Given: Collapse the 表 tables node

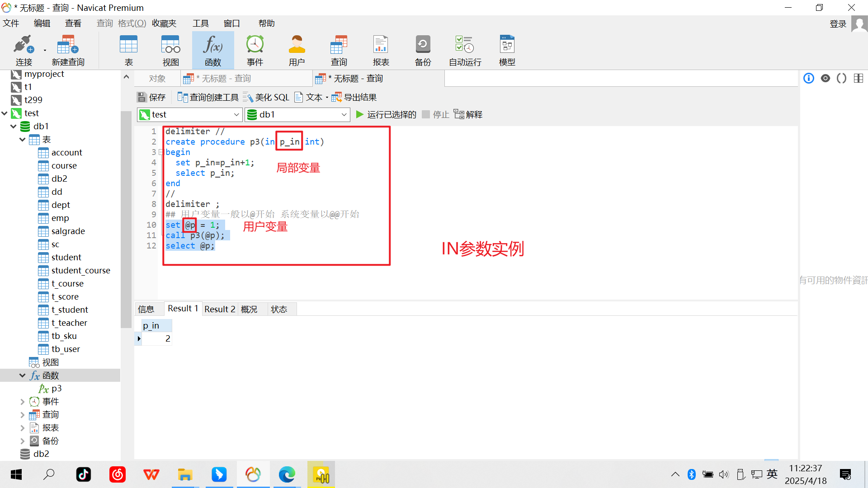Looking at the screenshot, I should 23,140.
